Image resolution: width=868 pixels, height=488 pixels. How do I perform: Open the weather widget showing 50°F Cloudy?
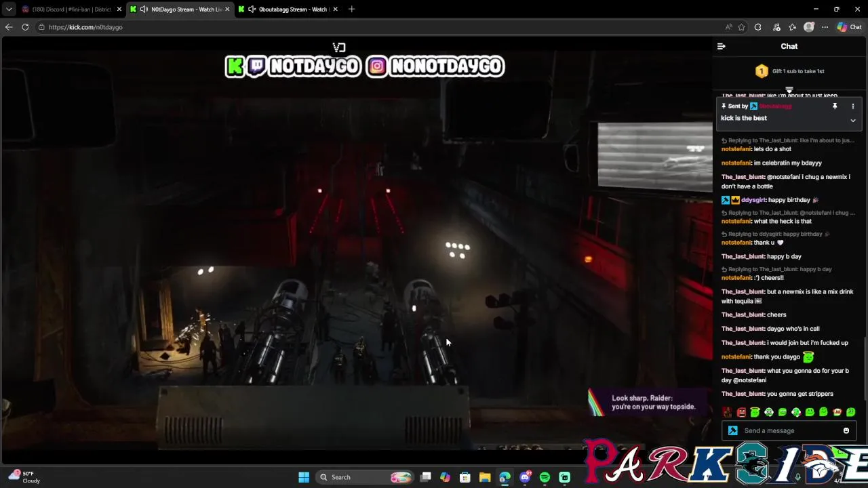click(24, 477)
